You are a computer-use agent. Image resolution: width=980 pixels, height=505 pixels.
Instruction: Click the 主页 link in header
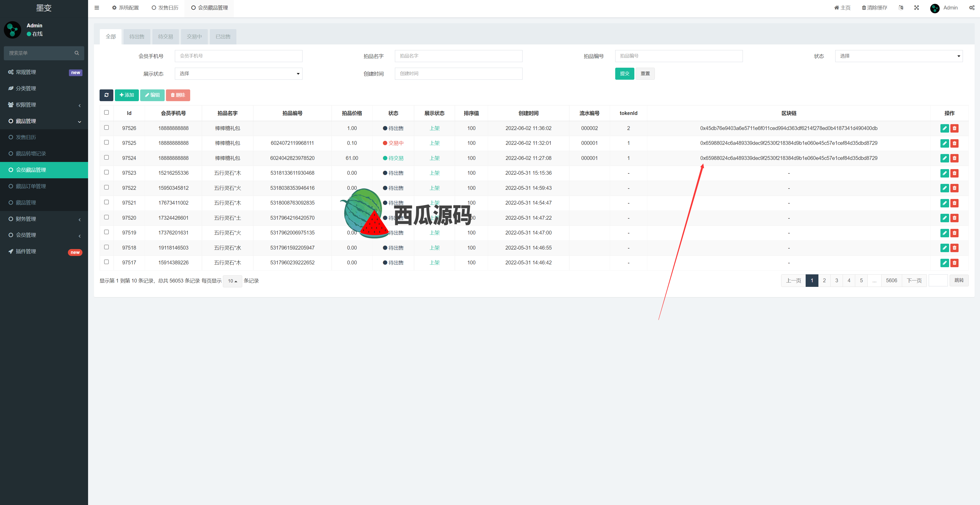pos(842,8)
